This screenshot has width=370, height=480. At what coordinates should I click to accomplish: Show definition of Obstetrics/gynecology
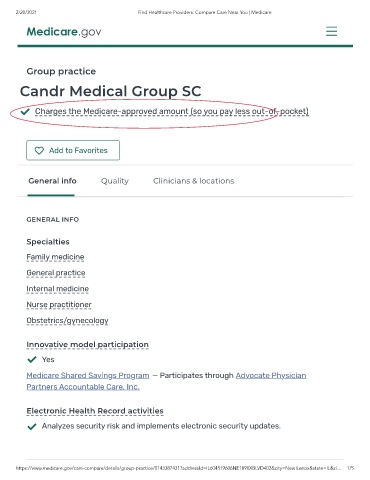67,321
